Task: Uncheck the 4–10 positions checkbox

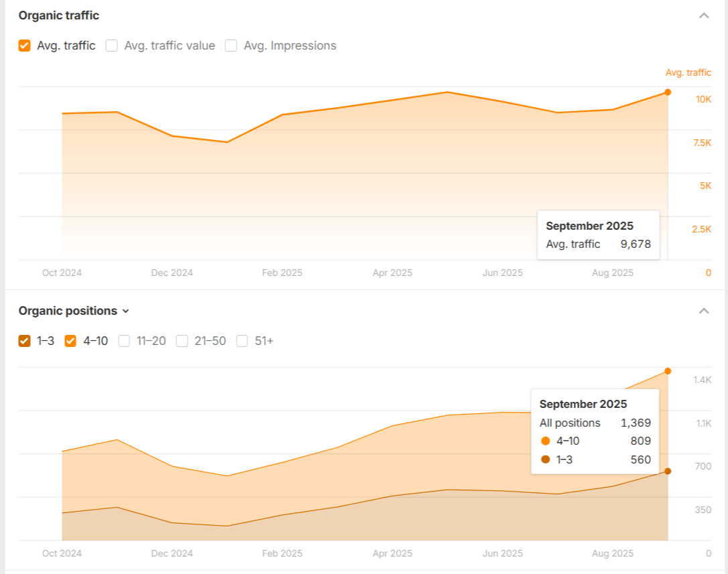Action: (x=70, y=341)
